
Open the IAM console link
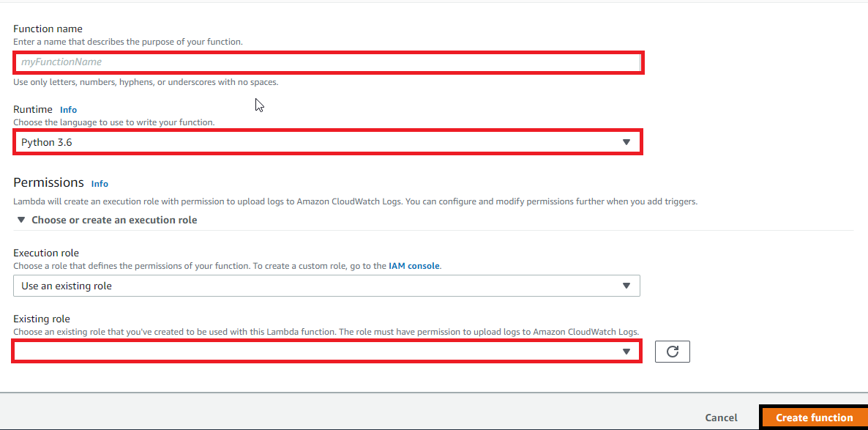[x=414, y=266]
